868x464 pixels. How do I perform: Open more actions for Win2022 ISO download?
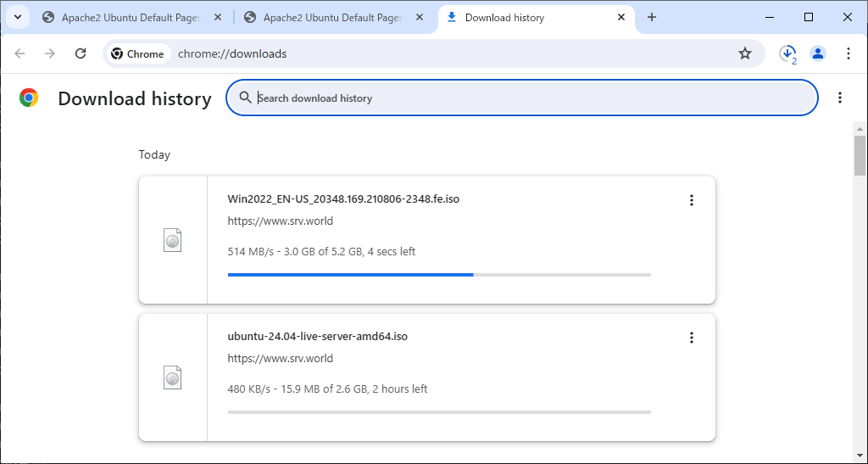tap(691, 200)
